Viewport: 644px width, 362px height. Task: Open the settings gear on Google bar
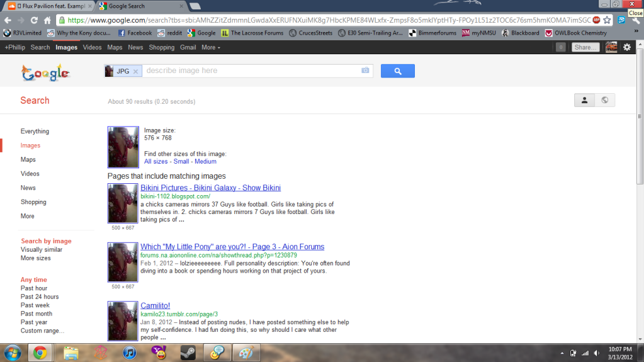[627, 47]
